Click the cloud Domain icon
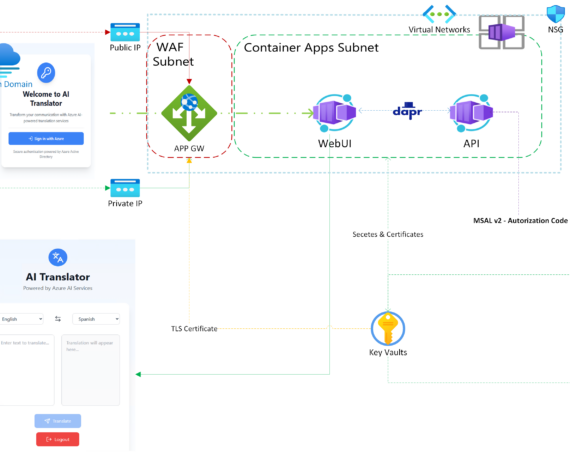 pos(9,60)
